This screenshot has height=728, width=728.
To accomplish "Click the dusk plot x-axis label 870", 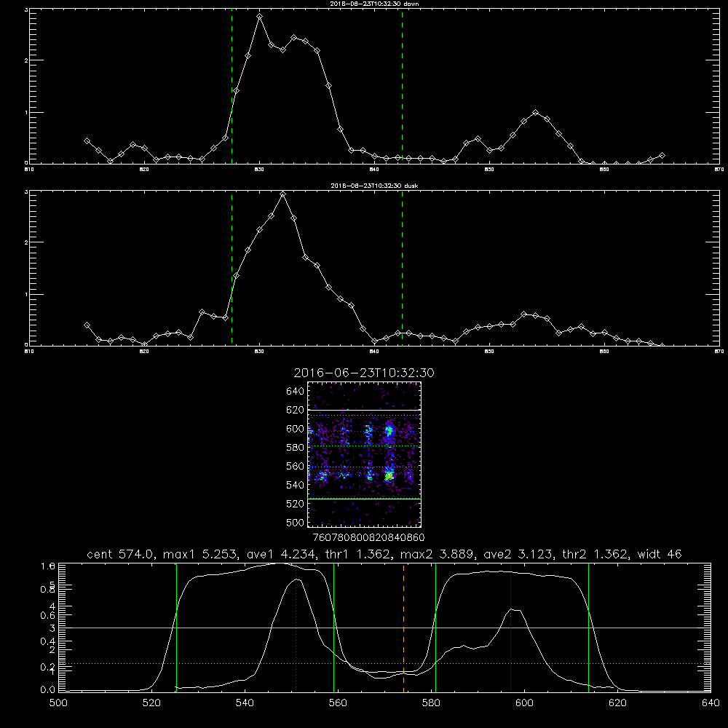I will 719,352.
